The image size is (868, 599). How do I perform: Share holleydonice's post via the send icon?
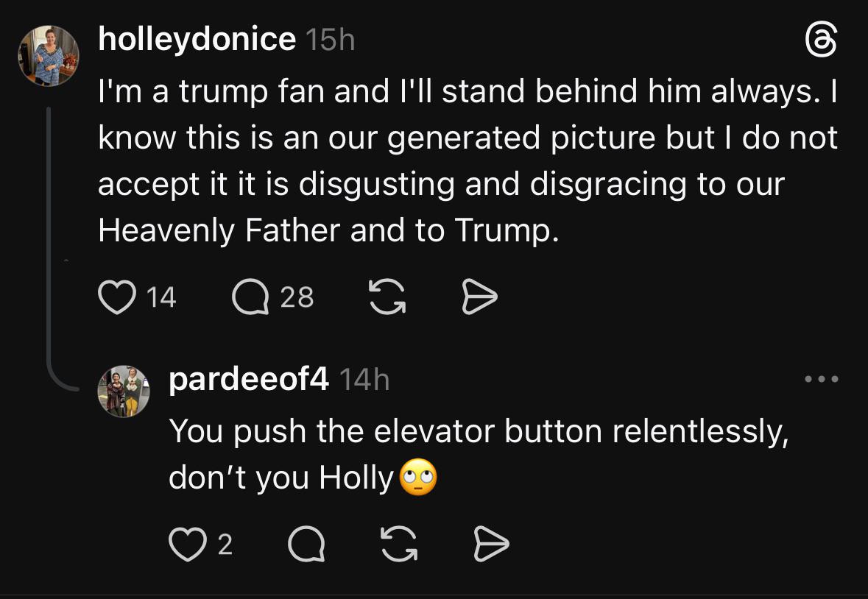pos(479,297)
